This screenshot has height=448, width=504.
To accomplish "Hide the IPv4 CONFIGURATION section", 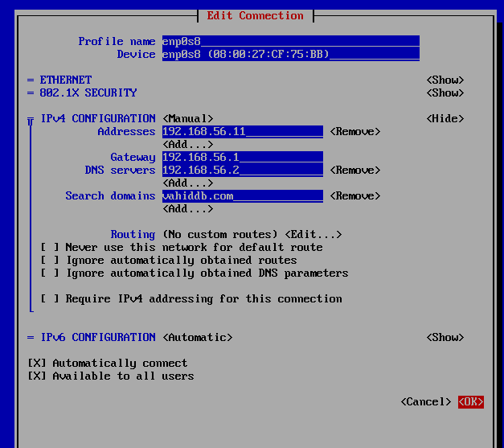I will [x=445, y=119].
